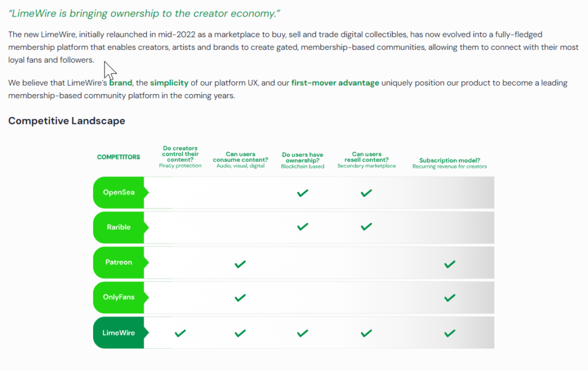Image resolution: width=588 pixels, height=371 pixels.
Task: Click the 'simplicity' highlighted word
Action: [x=169, y=83]
